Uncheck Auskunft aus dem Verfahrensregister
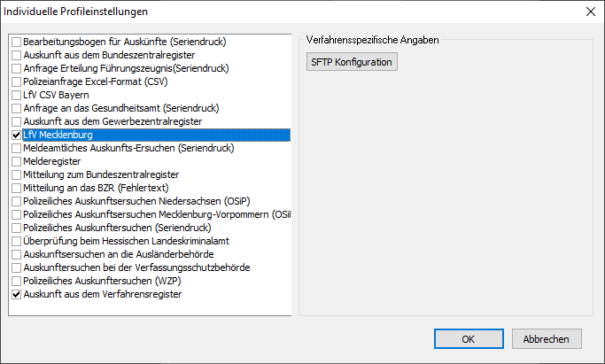 coord(17,294)
